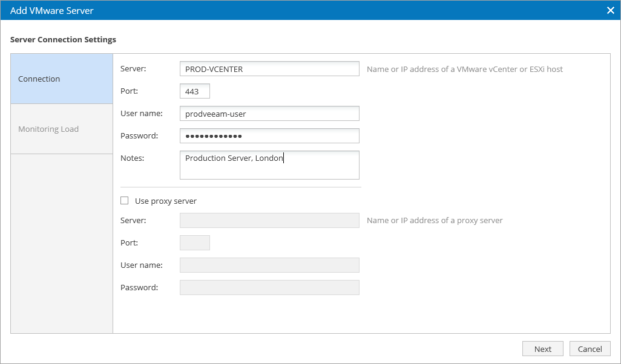
Task: Click the Add VMware Server title bar
Action: tap(242, 10)
